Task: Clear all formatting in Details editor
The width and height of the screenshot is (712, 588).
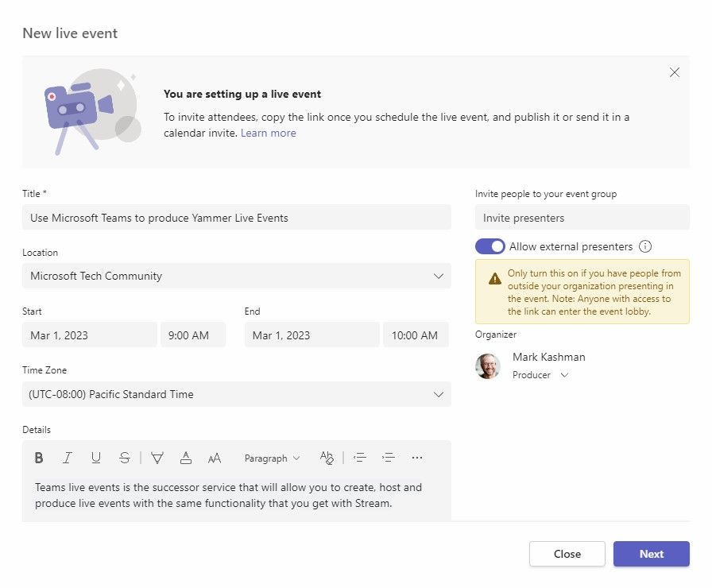Action: 327,458
